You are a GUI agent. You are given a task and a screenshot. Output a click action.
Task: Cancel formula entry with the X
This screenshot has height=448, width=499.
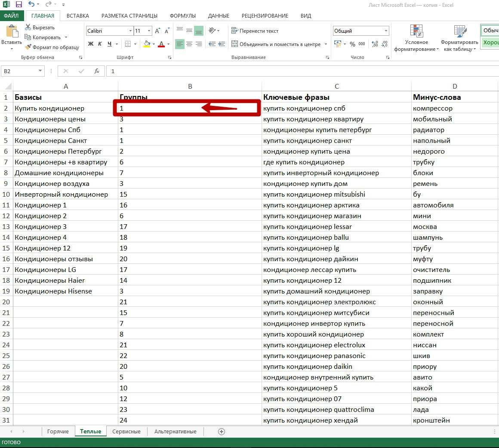point(65,71)
